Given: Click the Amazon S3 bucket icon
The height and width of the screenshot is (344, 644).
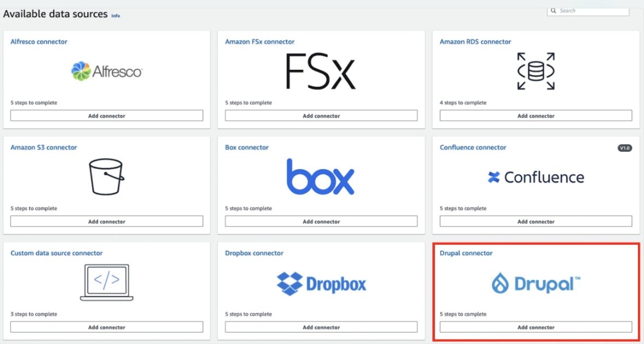Looking at the screenshot, I should 107,177.
